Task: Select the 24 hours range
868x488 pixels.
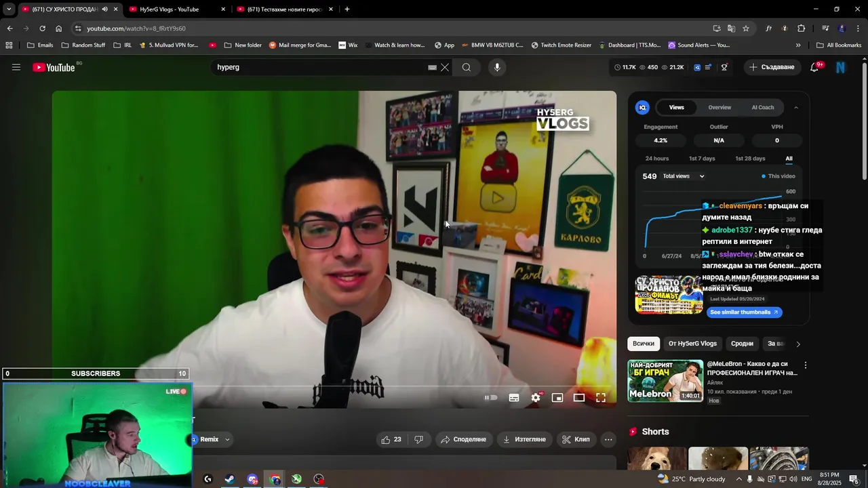Action: click(x=657, y=159)
